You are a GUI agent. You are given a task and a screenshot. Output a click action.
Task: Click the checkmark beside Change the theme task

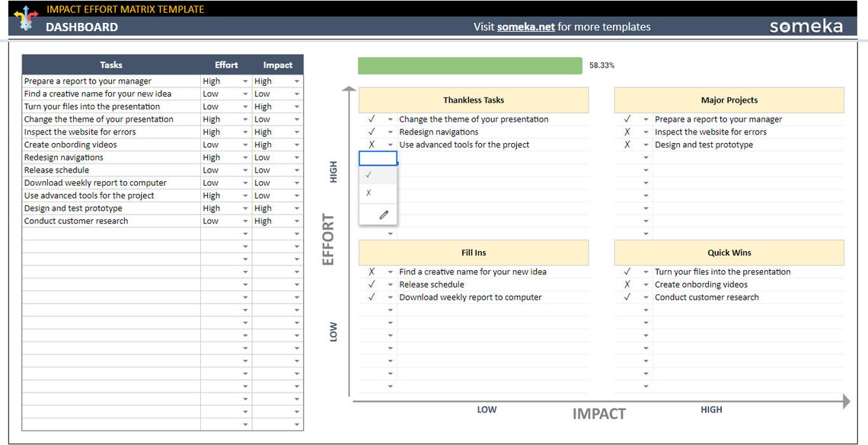[372, 119]
